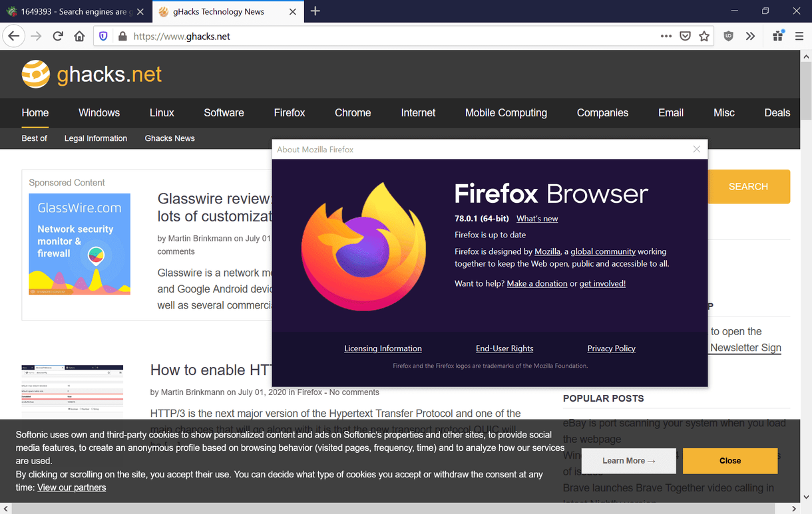This screenshot has height=514, width=812.
Task: Click the What's new link
Action: [x=537, y=219]
